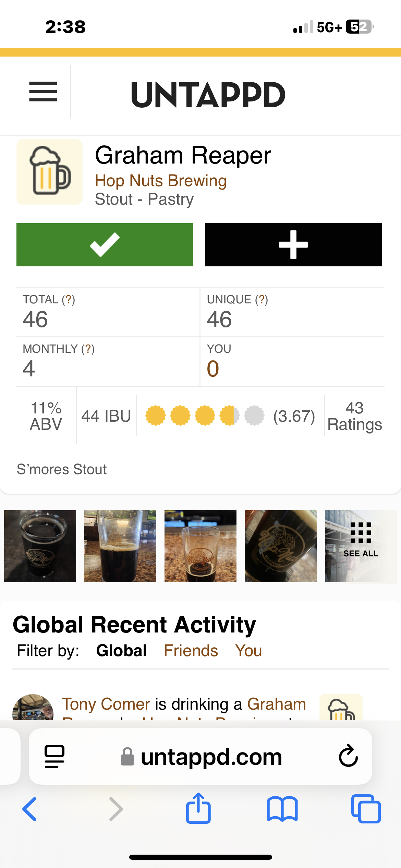Open Hop Nuts Brewing brewery link
This screenshot has height=868, width=401.
pyautogui.click(x=161, y=181)
